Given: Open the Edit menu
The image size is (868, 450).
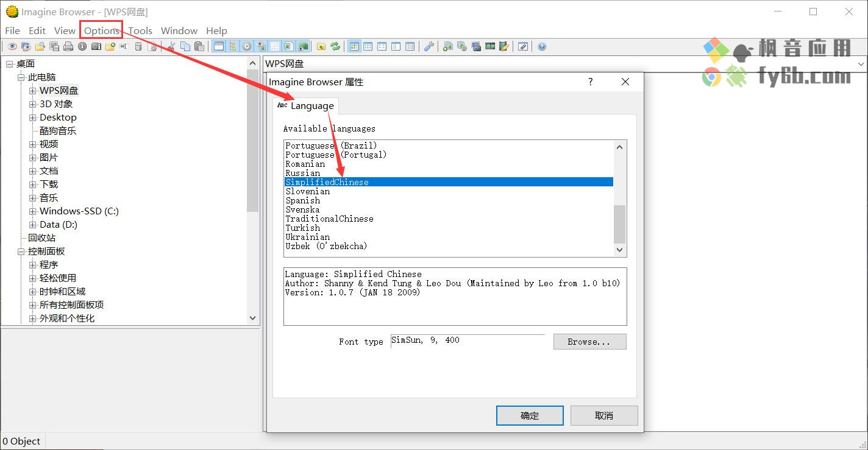Looking at the screenshot, I should click(x=37, y=30).
